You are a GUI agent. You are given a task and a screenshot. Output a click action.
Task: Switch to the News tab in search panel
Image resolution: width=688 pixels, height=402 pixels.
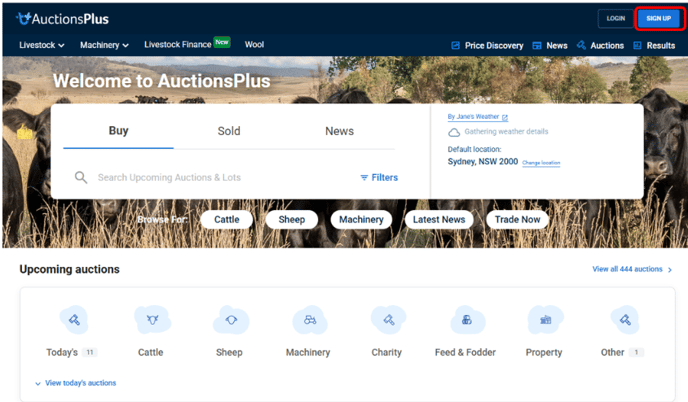pyautogui.click(x=339, y=131)
